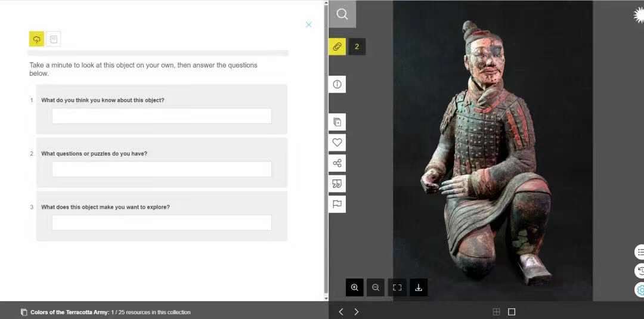This screenshot has height=319, width=644.
Task: Open the object information icon
Action: coord(337,84)
